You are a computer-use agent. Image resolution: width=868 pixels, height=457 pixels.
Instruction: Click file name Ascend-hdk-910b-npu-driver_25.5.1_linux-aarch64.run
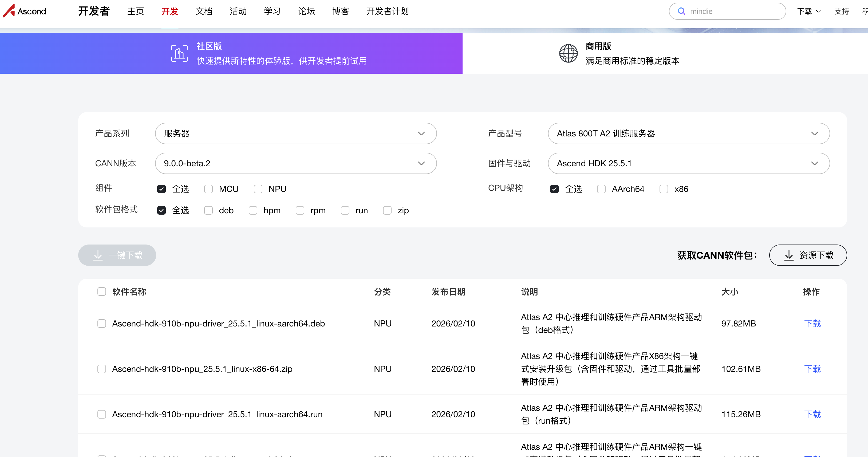217,414
